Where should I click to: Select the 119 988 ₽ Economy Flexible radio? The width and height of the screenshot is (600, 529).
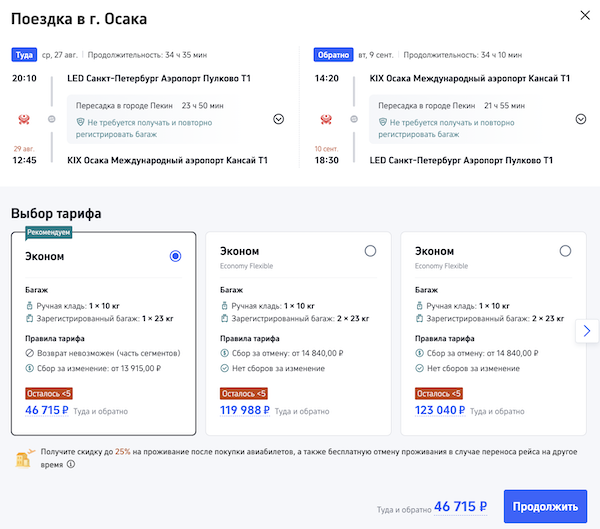tap(371, 251)
